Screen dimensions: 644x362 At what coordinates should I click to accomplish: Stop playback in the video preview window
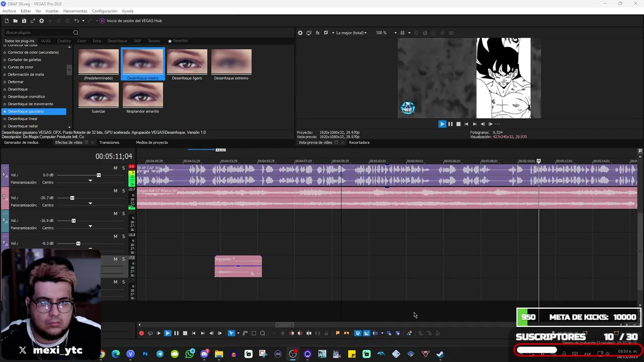(458, 124)
